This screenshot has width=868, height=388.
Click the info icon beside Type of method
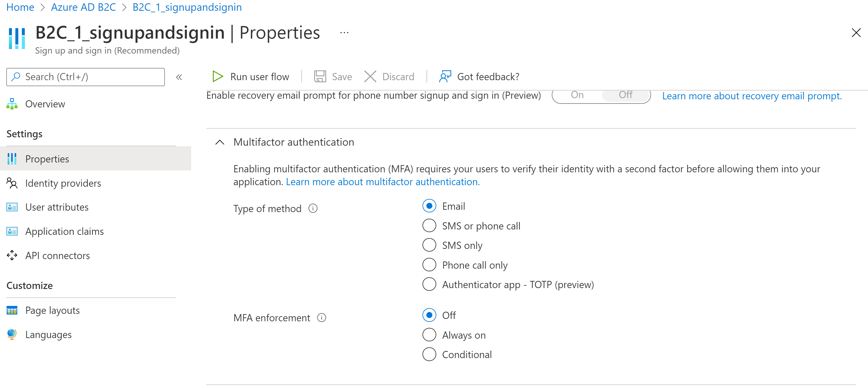click(313, 209)
